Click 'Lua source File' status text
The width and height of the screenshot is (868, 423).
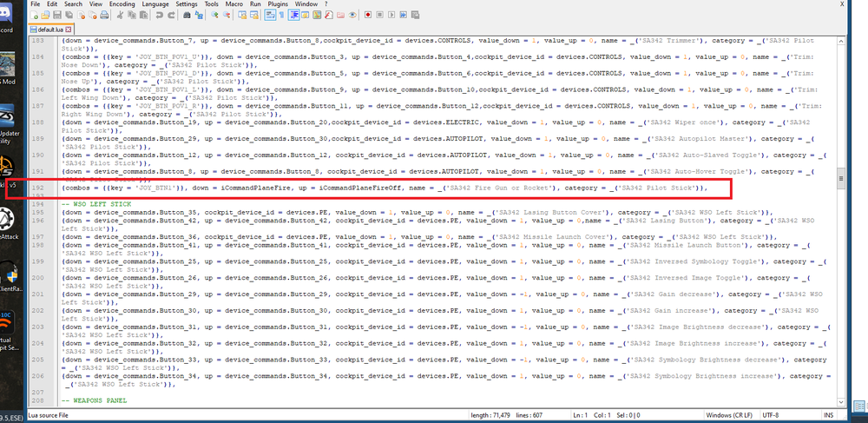coord(48,414)
